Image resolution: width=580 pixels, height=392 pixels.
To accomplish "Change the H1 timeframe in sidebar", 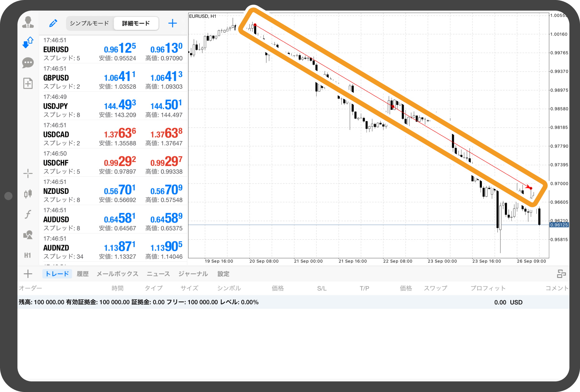I will 28,256.
